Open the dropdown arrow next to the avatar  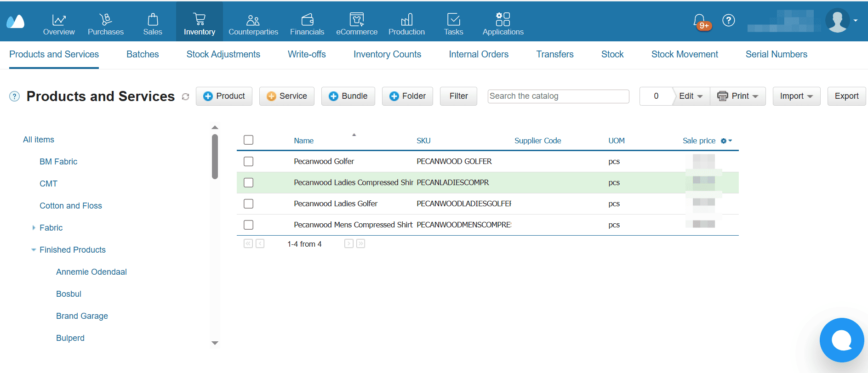856,21
